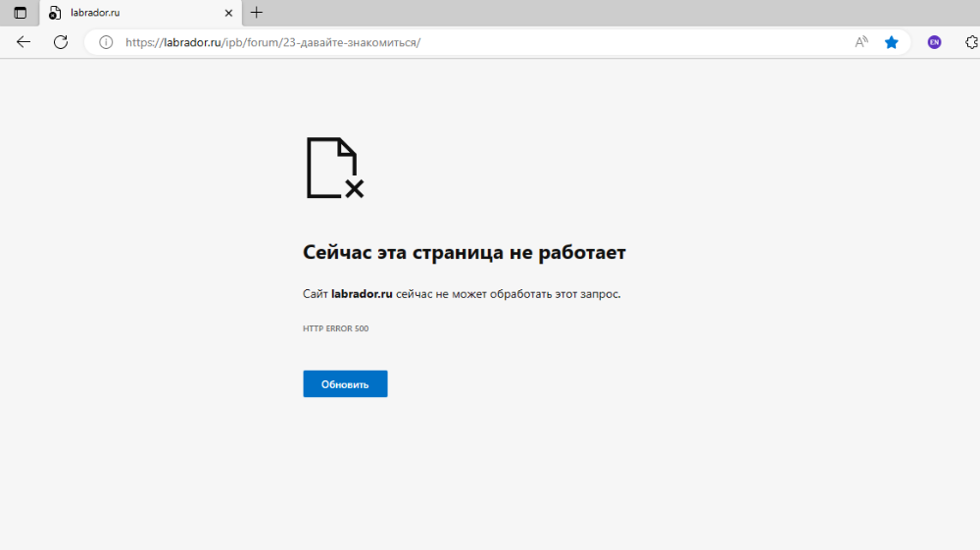The height and width of the screenshot is (550, 980).
Task: Open the tab actions menu icon
Action: click(x=20, y=13)
